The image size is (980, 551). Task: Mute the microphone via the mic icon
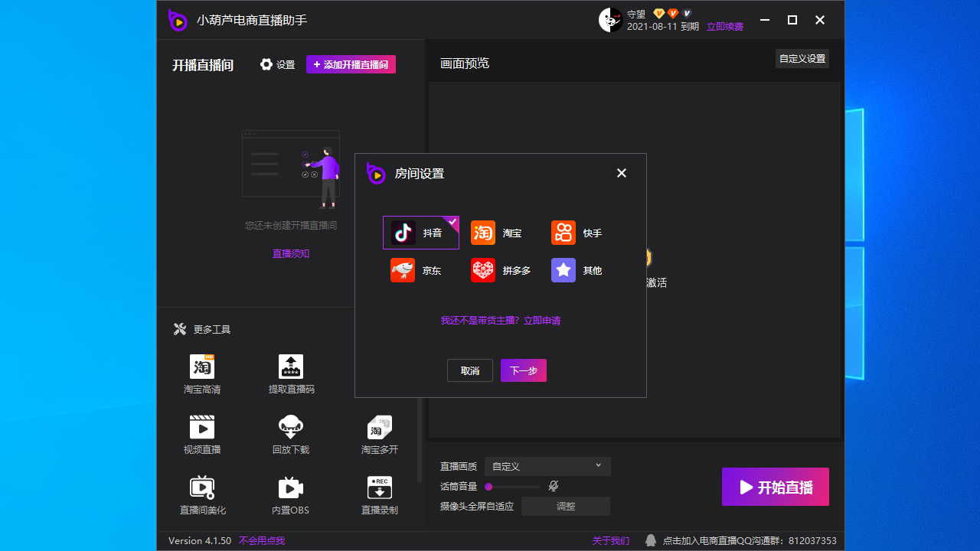point(553,486)
